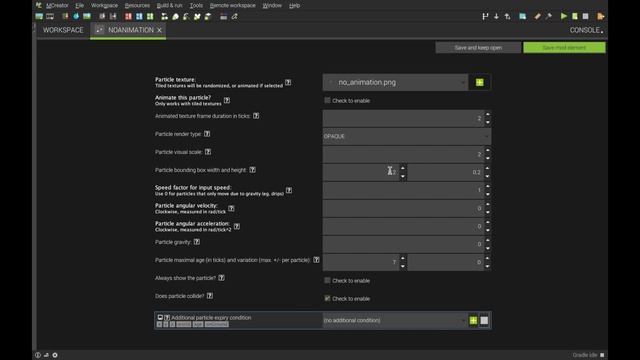640x360 pixels.
Task: Click the pencil code icon in right toolbar
Action: (538, 16)
